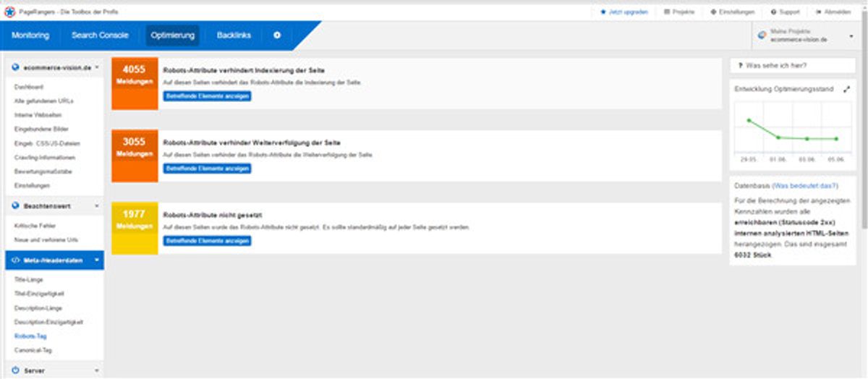
Task: Open the Was bedeutet das? link
Action: [x=805, y=186]
